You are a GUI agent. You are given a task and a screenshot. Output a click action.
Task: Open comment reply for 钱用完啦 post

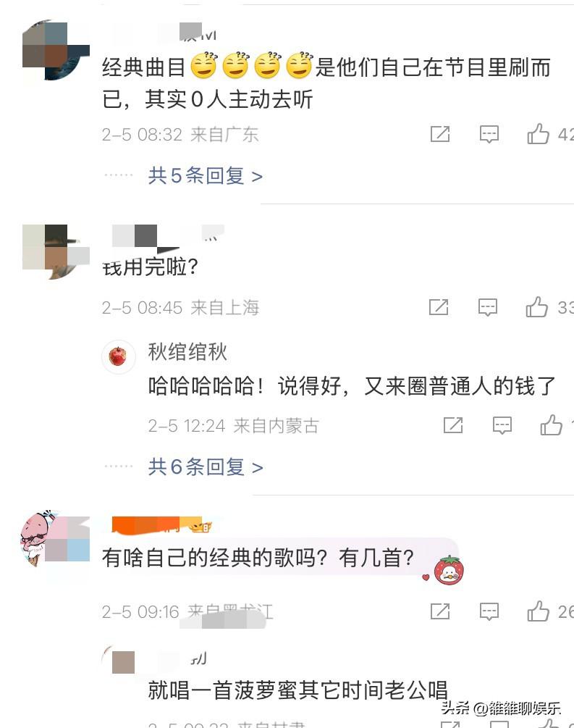(x=488, y=307)
